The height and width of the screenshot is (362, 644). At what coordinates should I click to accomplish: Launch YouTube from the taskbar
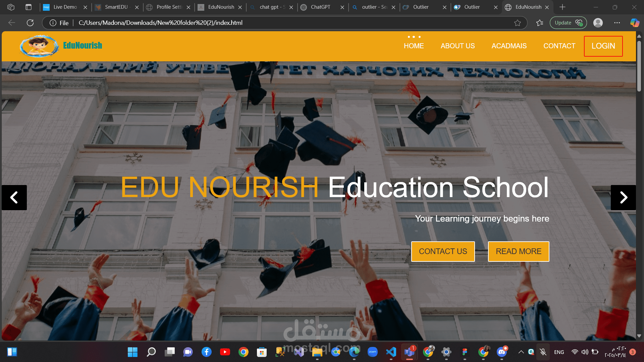pos(225,352)
